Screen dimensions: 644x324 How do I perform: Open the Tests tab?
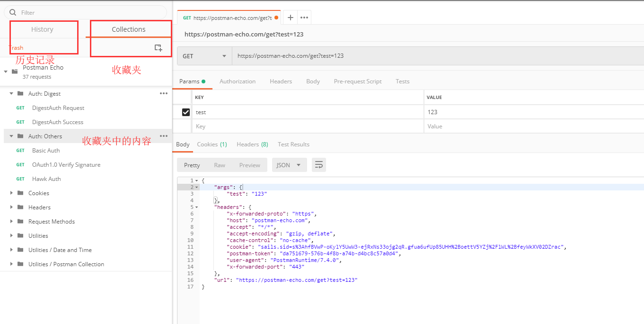403,81
